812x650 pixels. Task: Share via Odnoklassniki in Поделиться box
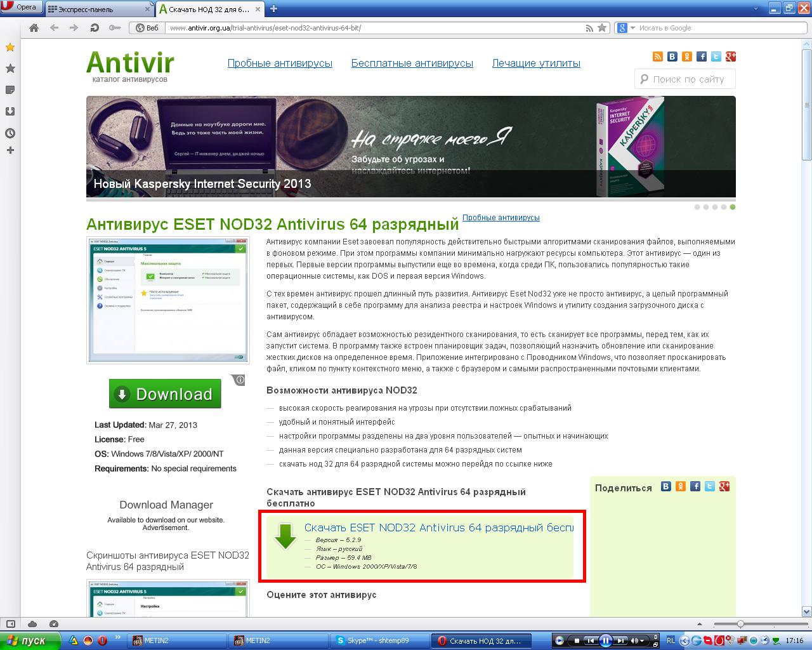(x=681, y=486)
